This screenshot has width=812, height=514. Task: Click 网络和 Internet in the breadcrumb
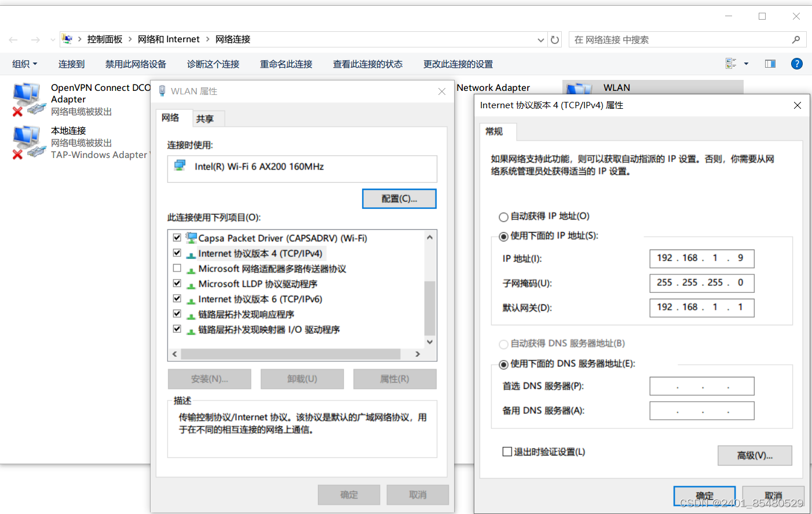coord(169,39)
